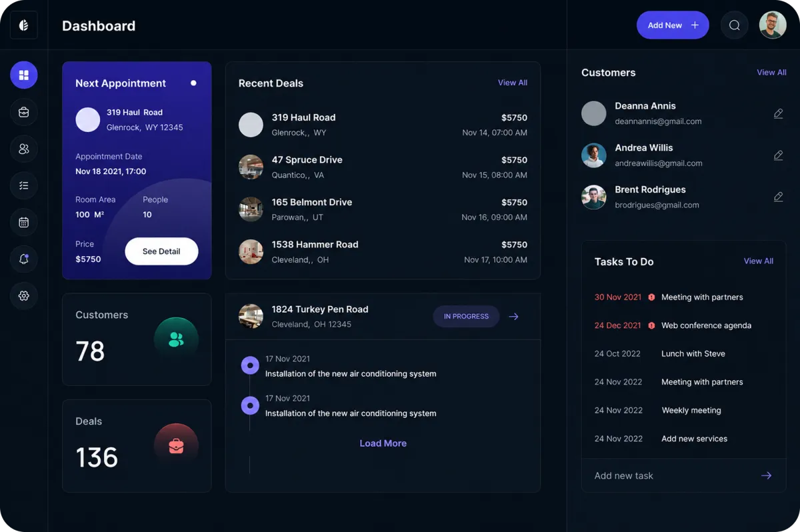This screenshot has width=800, height=532.
Task: Click the Add New button
Action: click(673, 25)
